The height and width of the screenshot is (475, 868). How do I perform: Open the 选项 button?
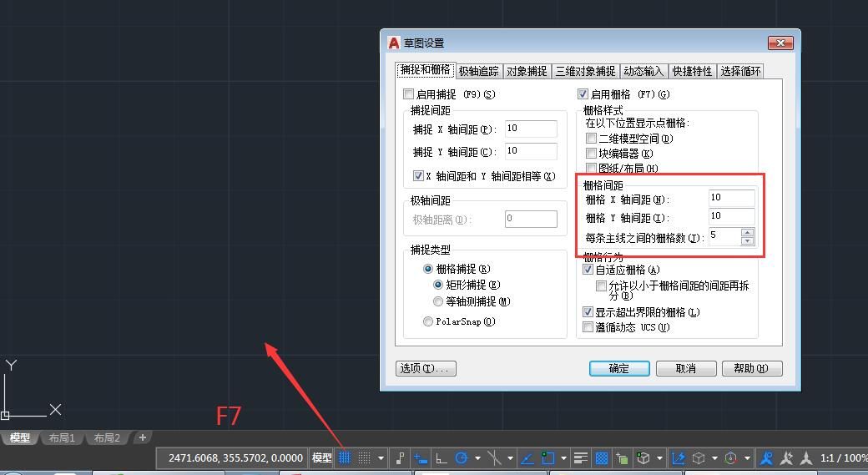(x=426, y=368)
